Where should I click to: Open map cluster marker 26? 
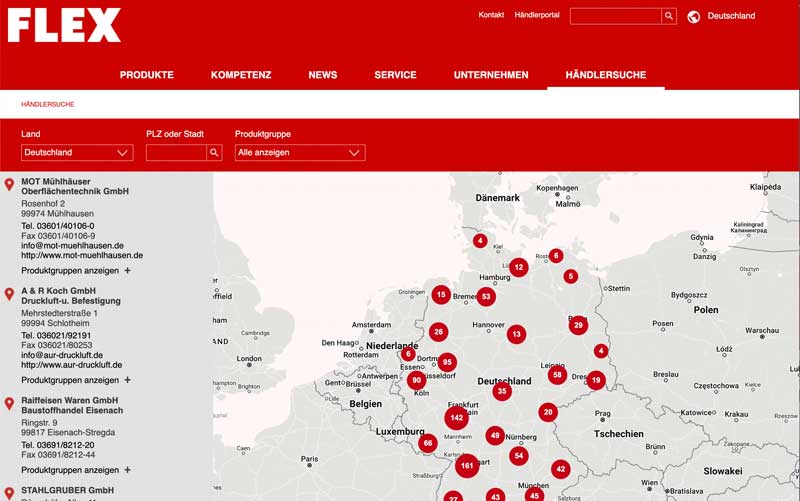[438, 332]
